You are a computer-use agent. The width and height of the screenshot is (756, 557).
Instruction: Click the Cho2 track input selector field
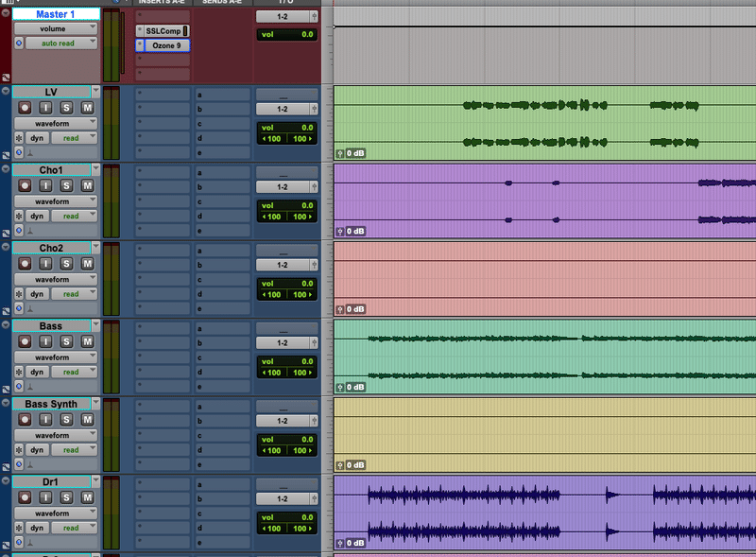286,250
